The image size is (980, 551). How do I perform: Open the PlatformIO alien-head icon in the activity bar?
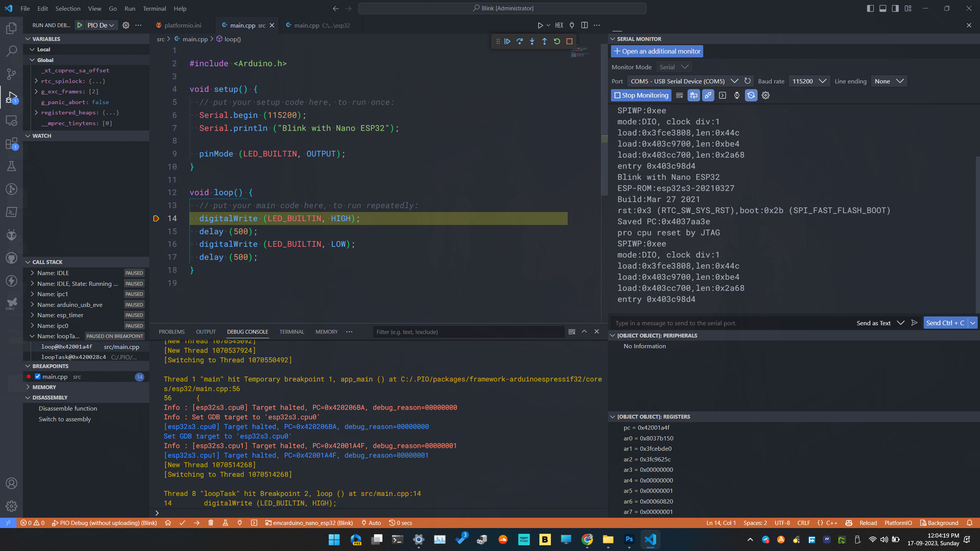[11, 235]
